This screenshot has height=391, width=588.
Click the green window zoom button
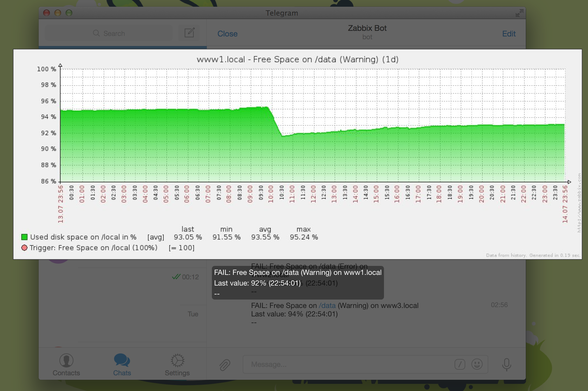(69, 13)
